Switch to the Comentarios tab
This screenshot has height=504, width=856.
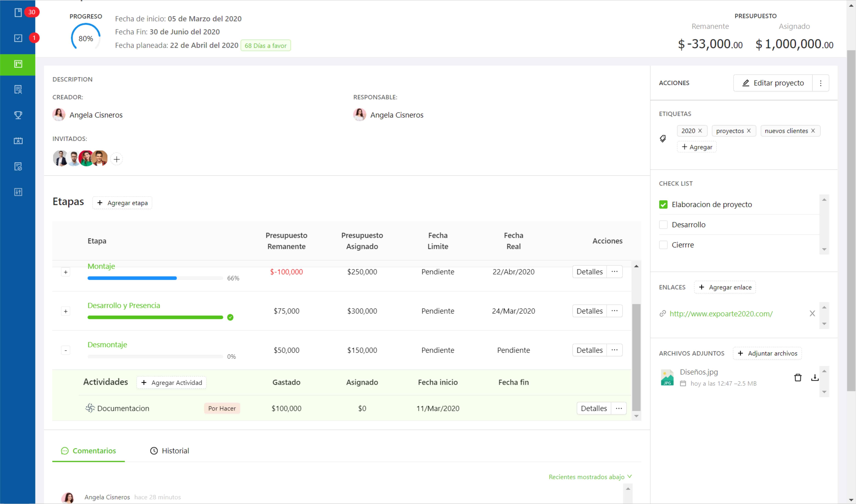click(89, 451)
